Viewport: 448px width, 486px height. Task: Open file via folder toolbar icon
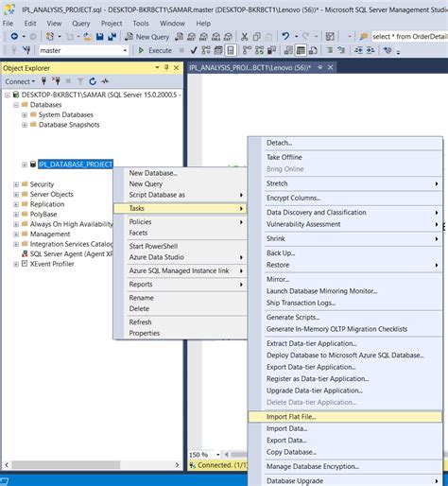[x=88, y=37]
